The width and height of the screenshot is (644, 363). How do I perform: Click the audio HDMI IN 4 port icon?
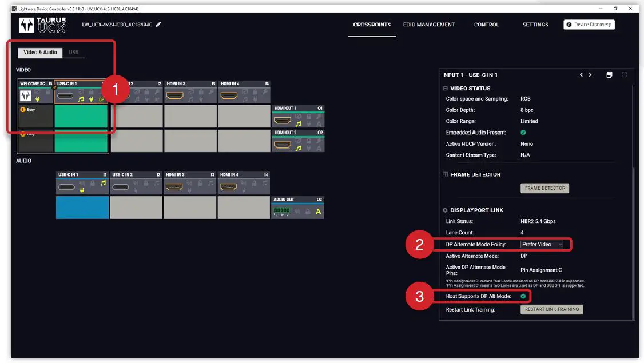(x=228, y=188)
